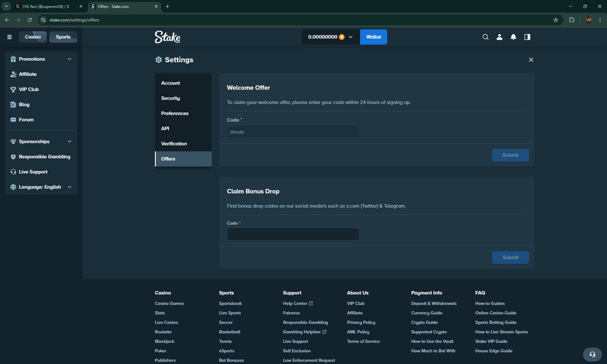Image resolution: width=607 pixels, height=364 pixels.
Task: Click the Live Support headset icon in sidebar
Action: coord(14,172)
